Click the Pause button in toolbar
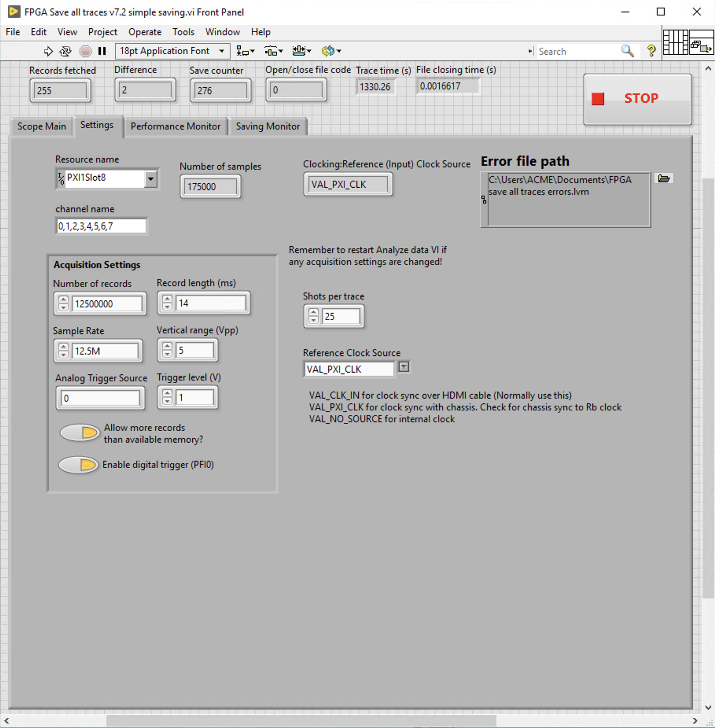 pos(102,51)
